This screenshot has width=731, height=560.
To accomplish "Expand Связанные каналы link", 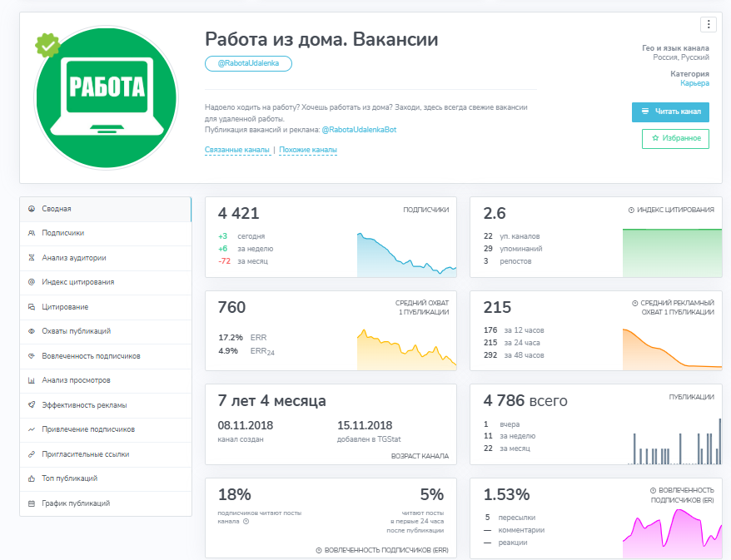I will click(x=237, y=150).
